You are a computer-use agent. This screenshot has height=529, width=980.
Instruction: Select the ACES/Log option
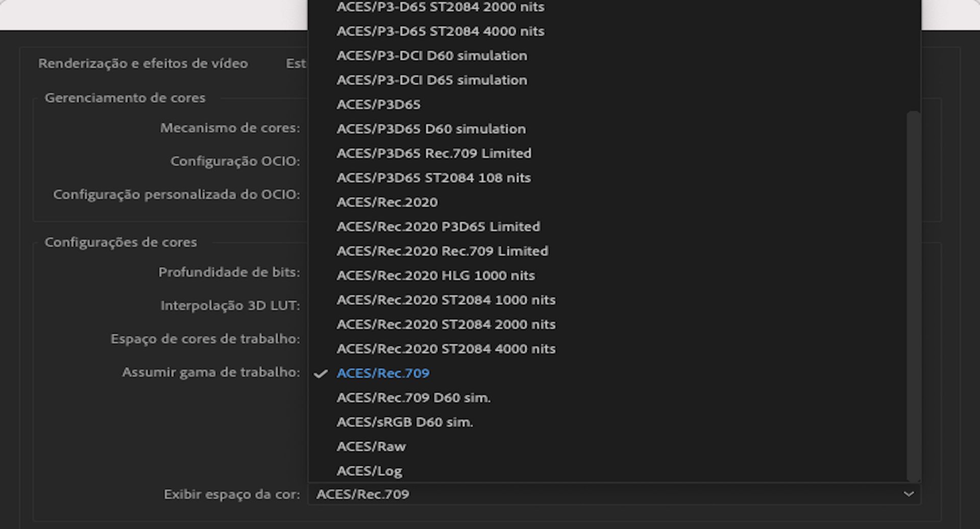coord(370,471)
